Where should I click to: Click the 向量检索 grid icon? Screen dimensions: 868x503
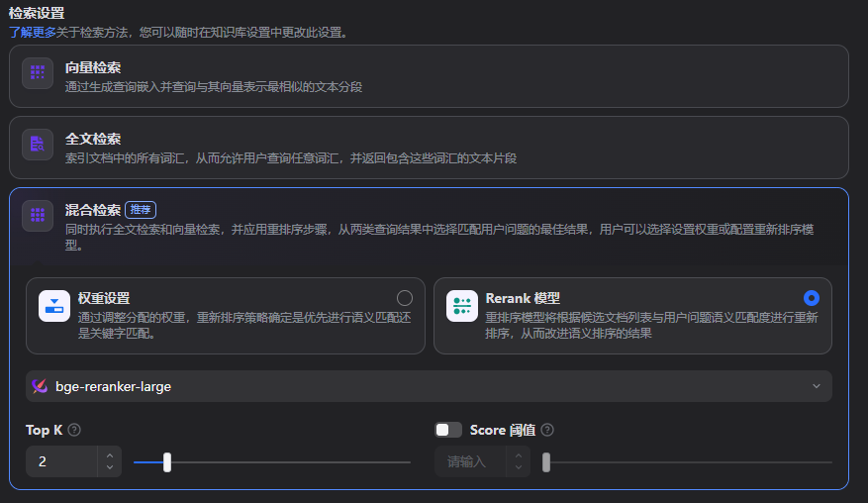coord(38,72)
